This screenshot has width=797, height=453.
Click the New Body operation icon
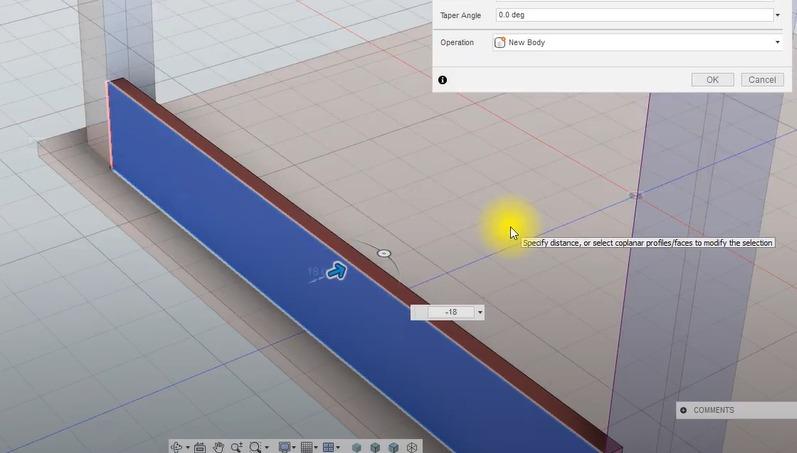[500, 42]
